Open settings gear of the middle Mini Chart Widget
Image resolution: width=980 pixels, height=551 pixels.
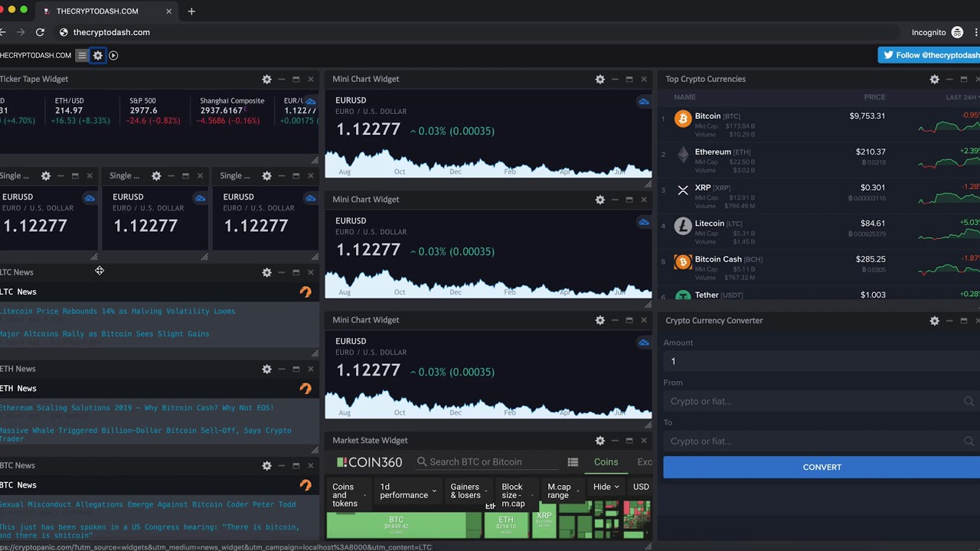(600, 200)
